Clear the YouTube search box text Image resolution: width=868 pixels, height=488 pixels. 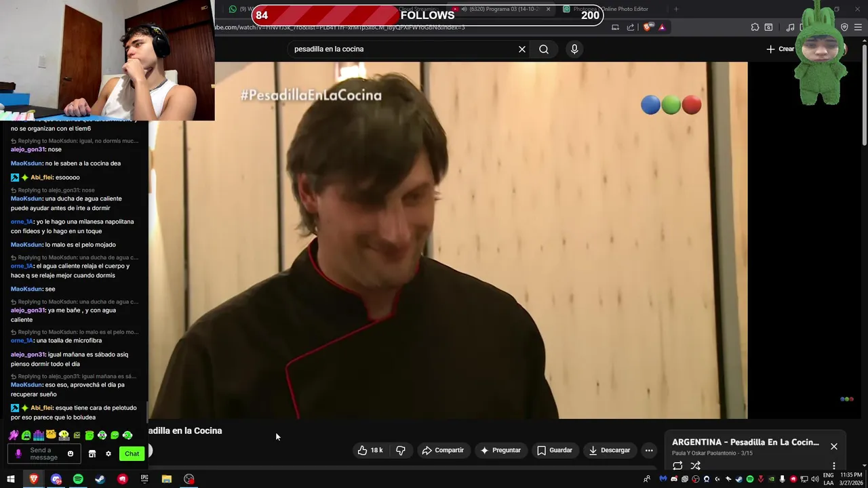pyautogui.click(x=522, y=49)
